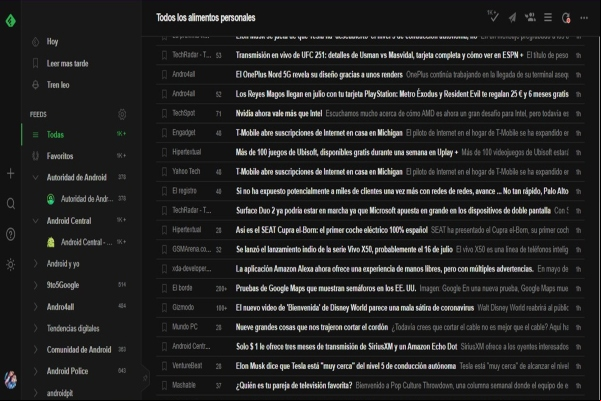Click the TechSpot source name
The image size is (601, 401).
184,113
